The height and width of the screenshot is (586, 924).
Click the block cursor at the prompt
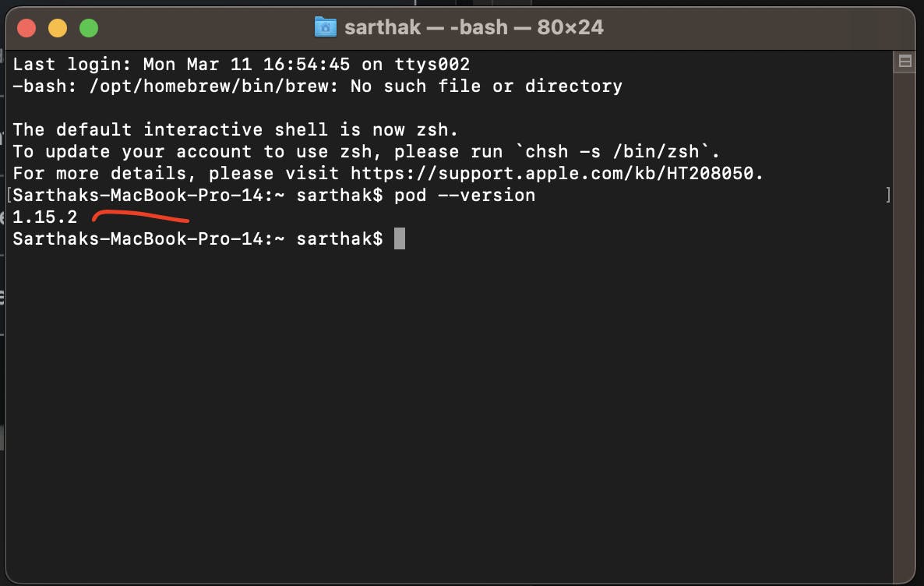400,238
